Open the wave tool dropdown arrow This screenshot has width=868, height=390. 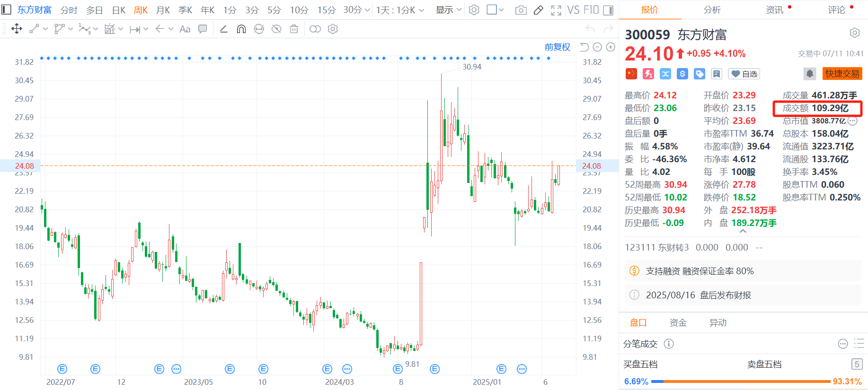96,29
